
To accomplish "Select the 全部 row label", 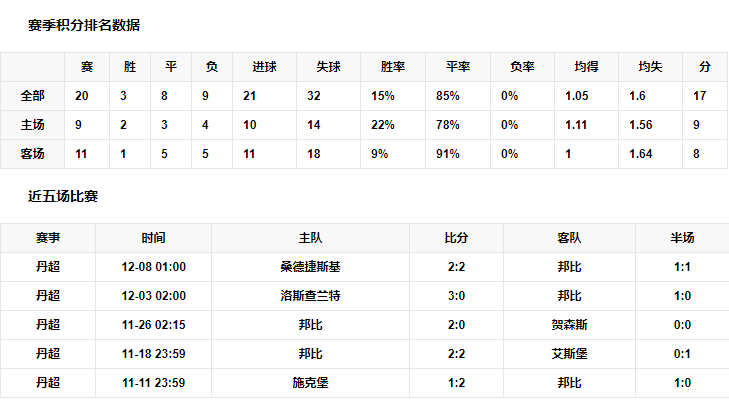I will click(33, 96).
